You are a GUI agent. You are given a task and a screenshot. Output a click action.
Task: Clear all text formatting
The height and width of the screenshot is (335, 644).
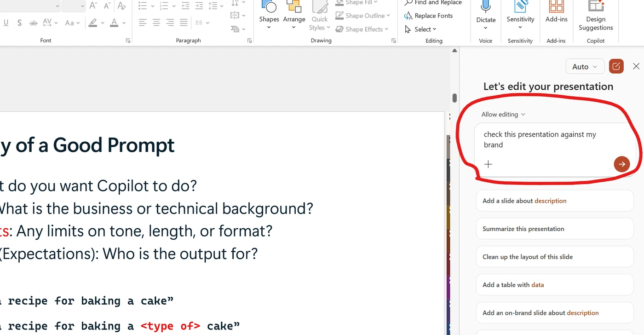pos(121,6)
